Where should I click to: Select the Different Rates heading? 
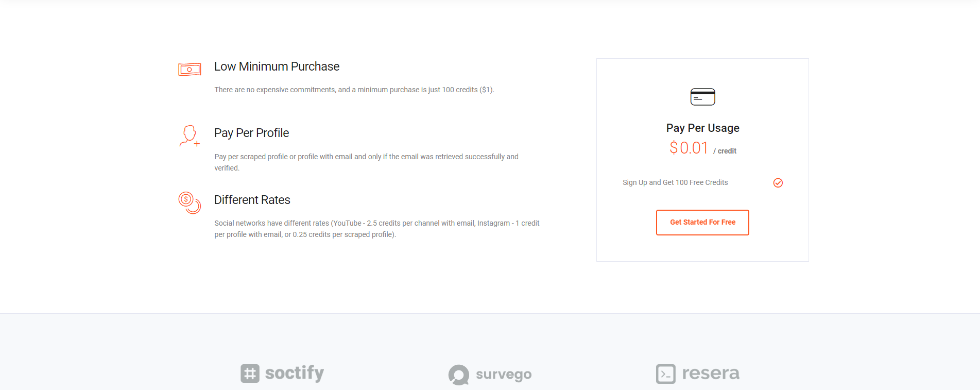point(252,200)
